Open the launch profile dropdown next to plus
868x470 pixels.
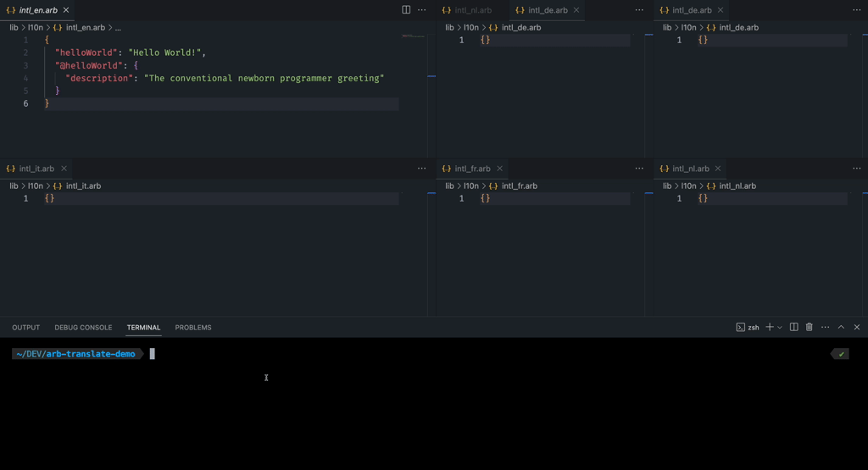(780, 328)
